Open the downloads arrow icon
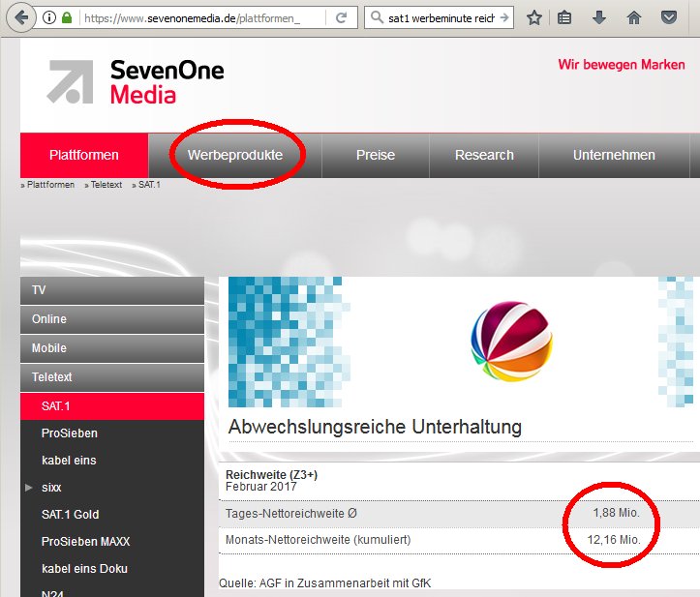Screen dimensions: 700x597 [599, 18]
